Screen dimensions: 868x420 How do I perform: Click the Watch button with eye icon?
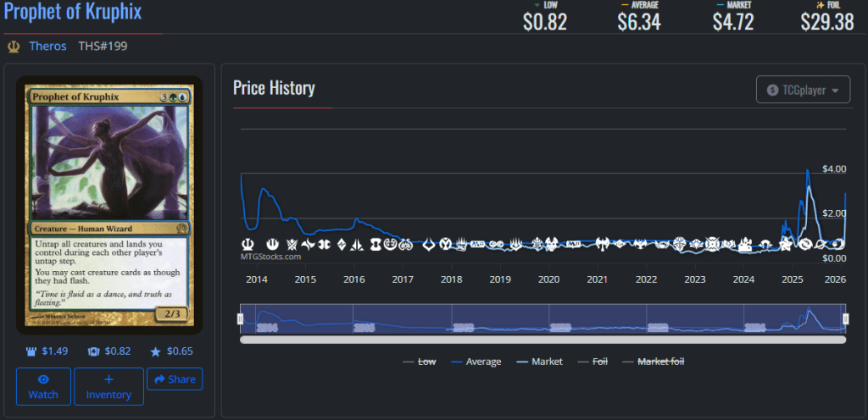43,387
